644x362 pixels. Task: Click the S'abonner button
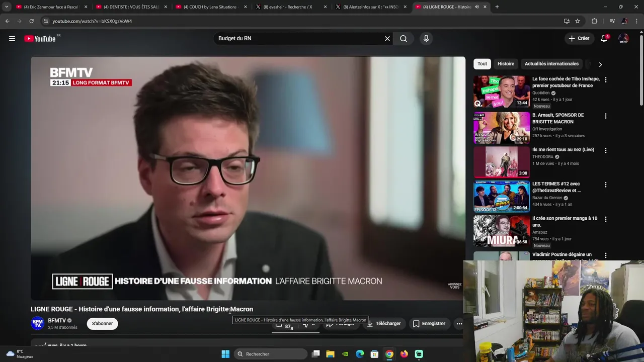[x=102, y=324]
